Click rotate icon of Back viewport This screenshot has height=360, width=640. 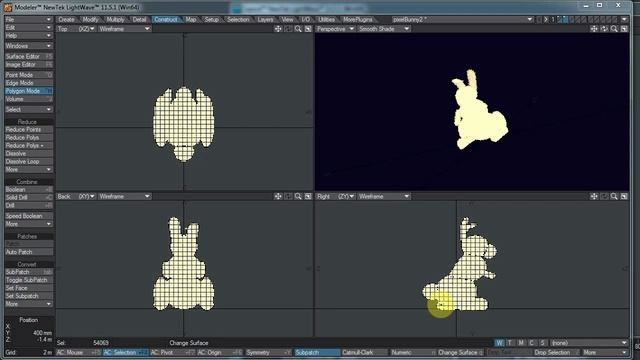[x=288, y=196]
